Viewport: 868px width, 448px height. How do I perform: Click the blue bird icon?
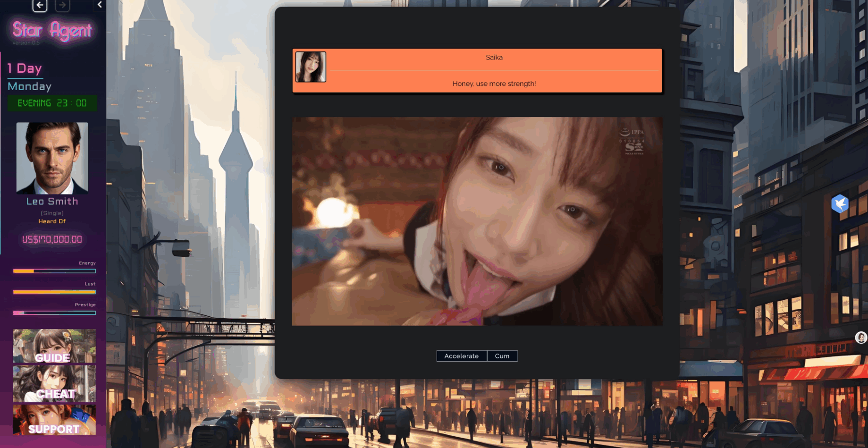(840, 204)
